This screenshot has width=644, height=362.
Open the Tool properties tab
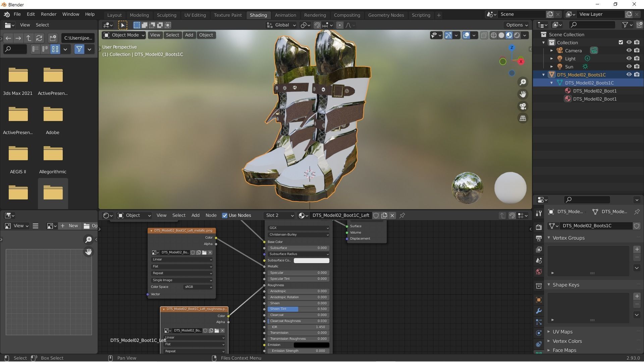click(x=539, y=214)
